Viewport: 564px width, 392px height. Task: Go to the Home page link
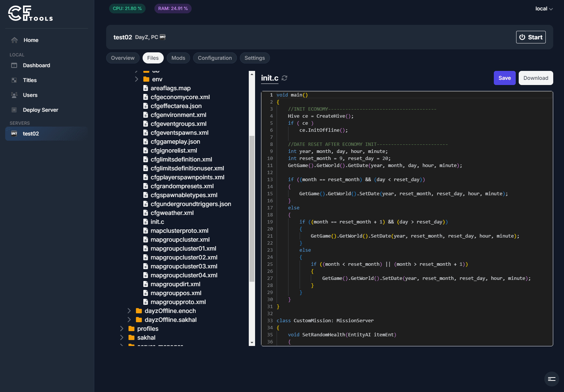[x=31, y=40]
